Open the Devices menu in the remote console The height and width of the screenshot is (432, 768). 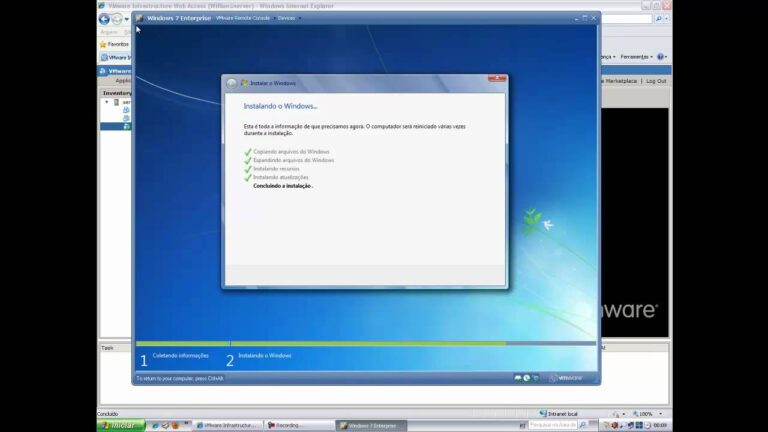click(x=287, y=18)
